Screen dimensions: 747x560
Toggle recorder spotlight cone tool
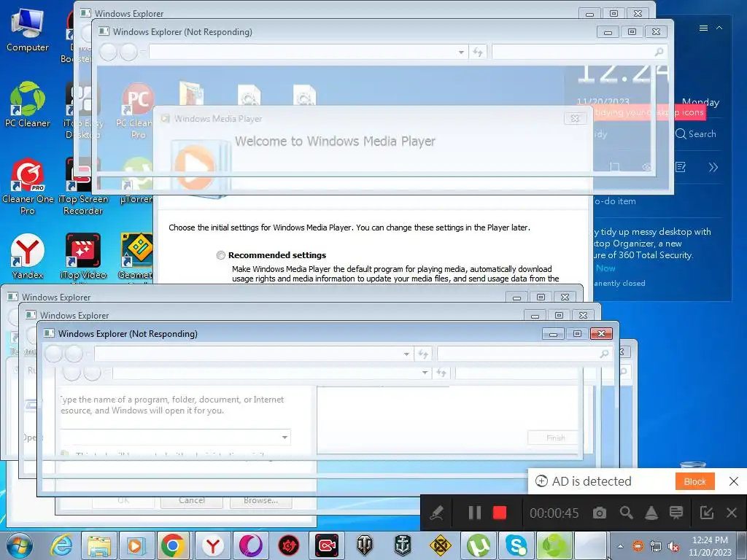point(651,513)
